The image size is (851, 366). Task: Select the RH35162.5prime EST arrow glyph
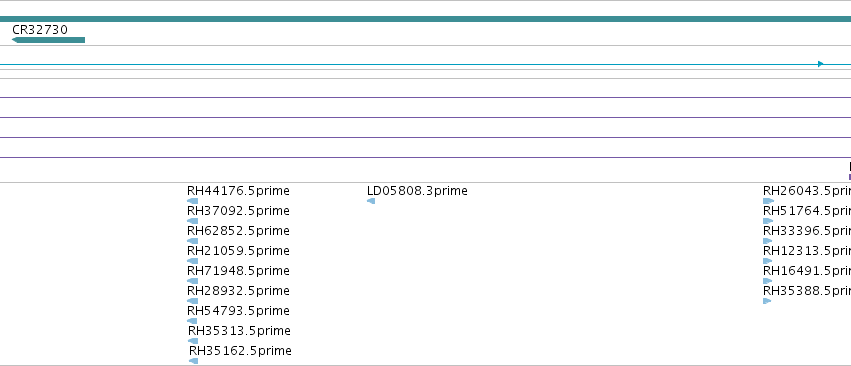pyautogui.click(x=194, y=362)
